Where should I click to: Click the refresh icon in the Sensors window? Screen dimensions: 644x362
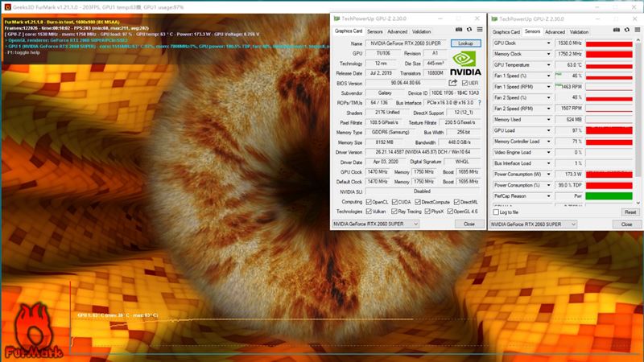click(627, 30)
